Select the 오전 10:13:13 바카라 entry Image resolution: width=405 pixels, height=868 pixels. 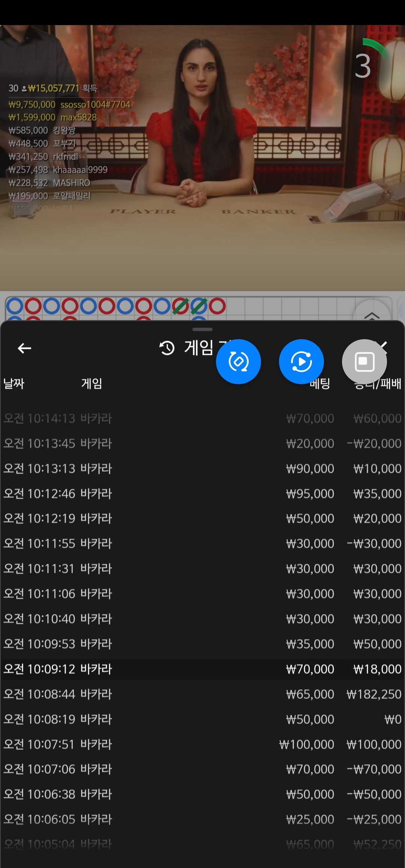point(202,468)
